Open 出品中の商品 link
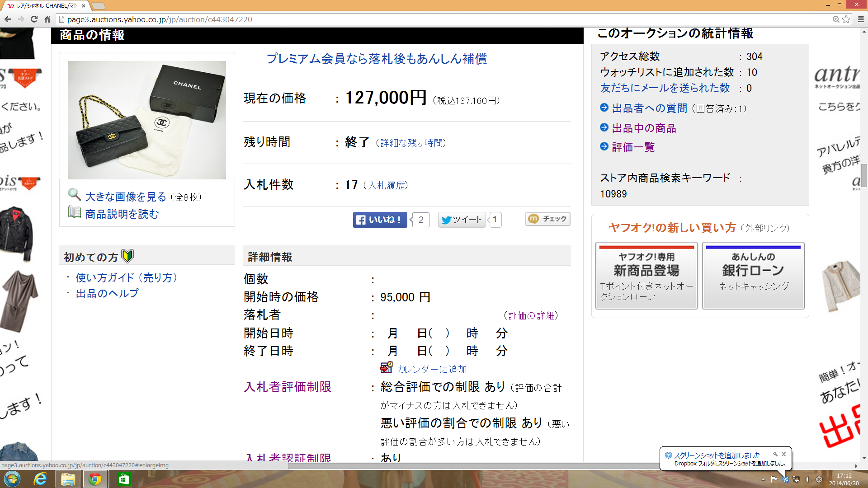The image size is (868, 488). point(644,128)
